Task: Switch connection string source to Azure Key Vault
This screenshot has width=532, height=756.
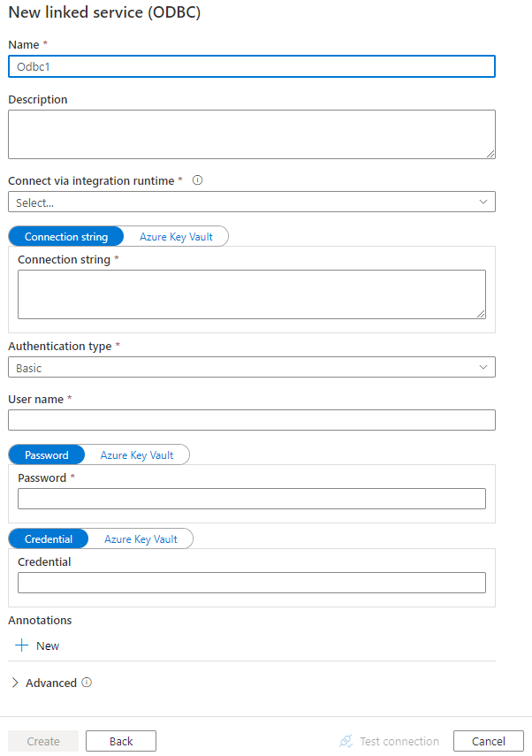Action: (174, 236)
